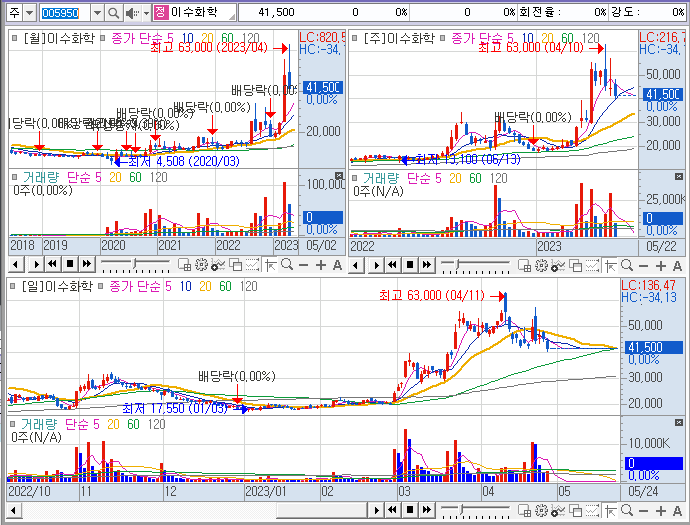This screenshot has width=690, height=525.
Task: Zoom in weekly chart plus icon
Action: [x=661, y=266]
